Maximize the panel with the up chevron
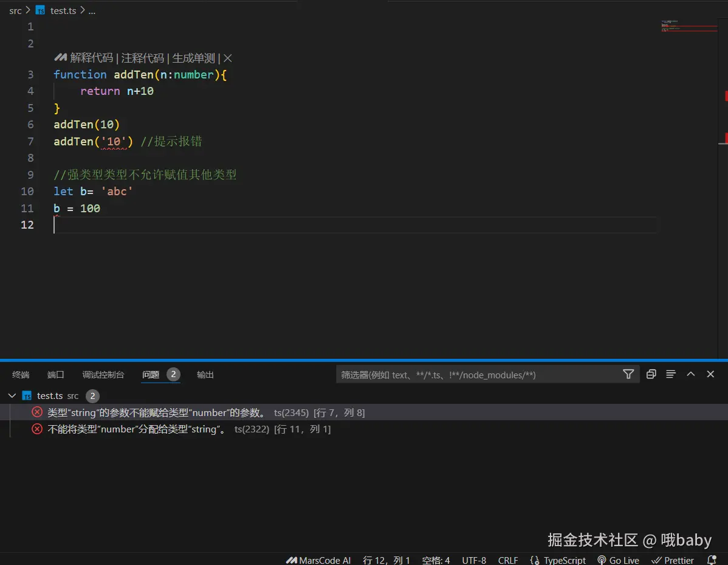The width and height of the screenshot is (728, 565). click(690, 374)
